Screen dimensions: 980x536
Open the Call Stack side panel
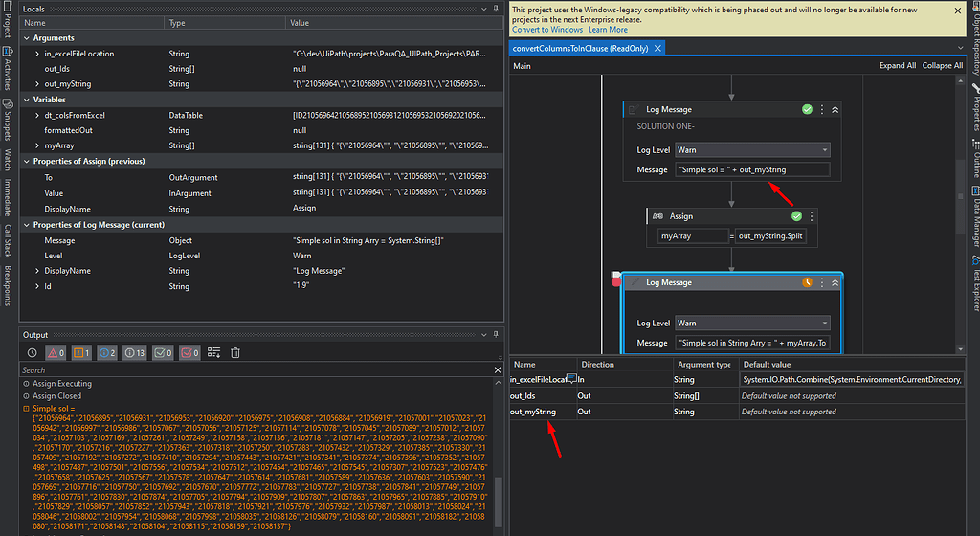[x=8, y=242]
